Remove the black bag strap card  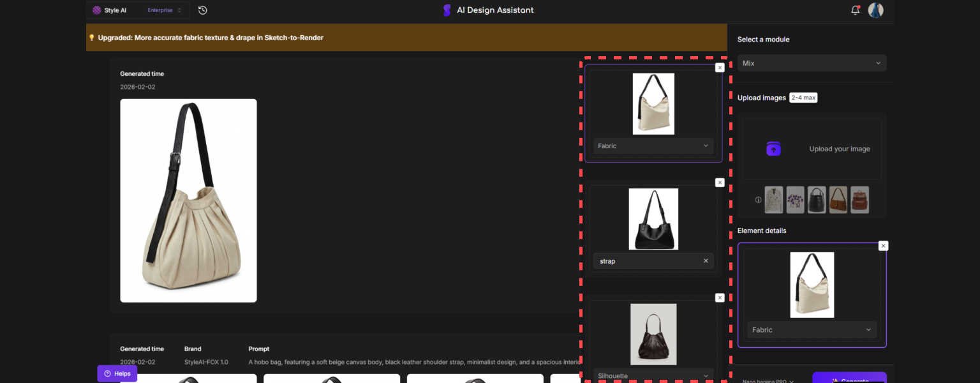click(720, 183)
